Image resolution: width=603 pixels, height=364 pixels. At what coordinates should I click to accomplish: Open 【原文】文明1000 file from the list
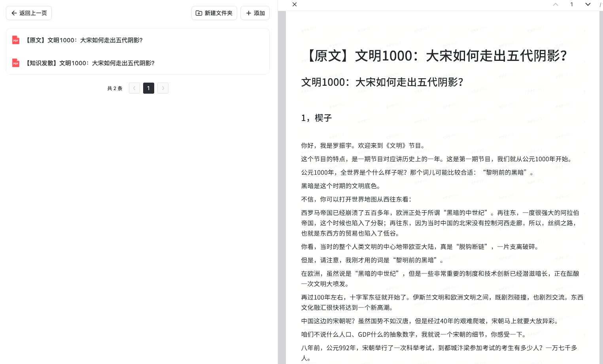[x=84, y=40]
